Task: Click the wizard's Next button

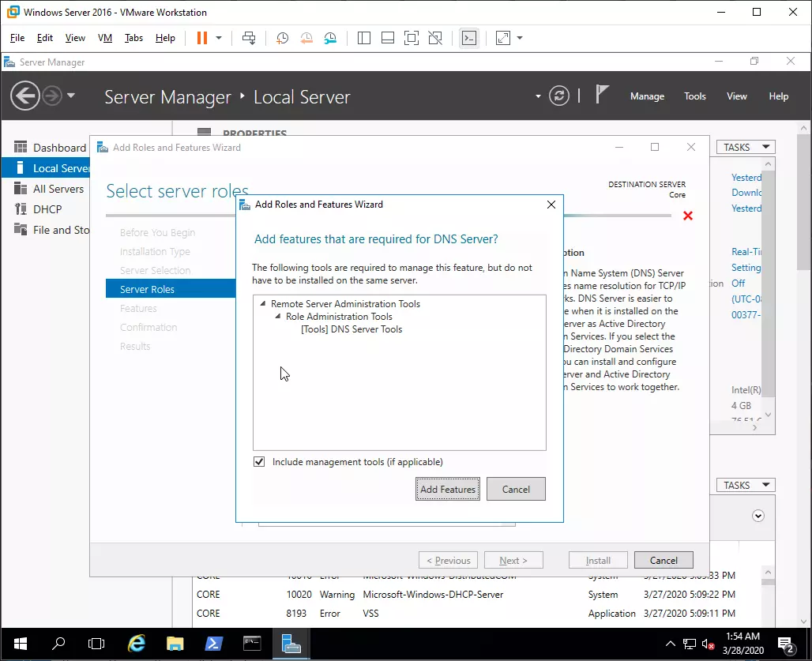Action: [513, 560]
